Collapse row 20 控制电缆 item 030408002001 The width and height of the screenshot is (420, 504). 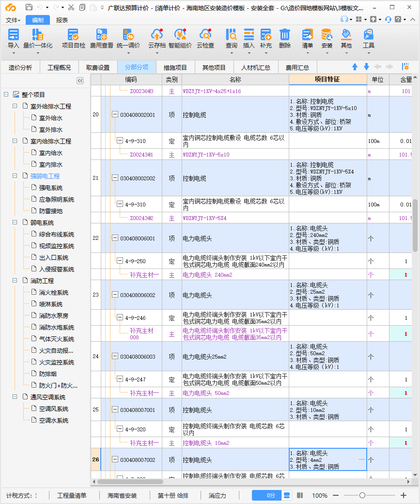115,115
